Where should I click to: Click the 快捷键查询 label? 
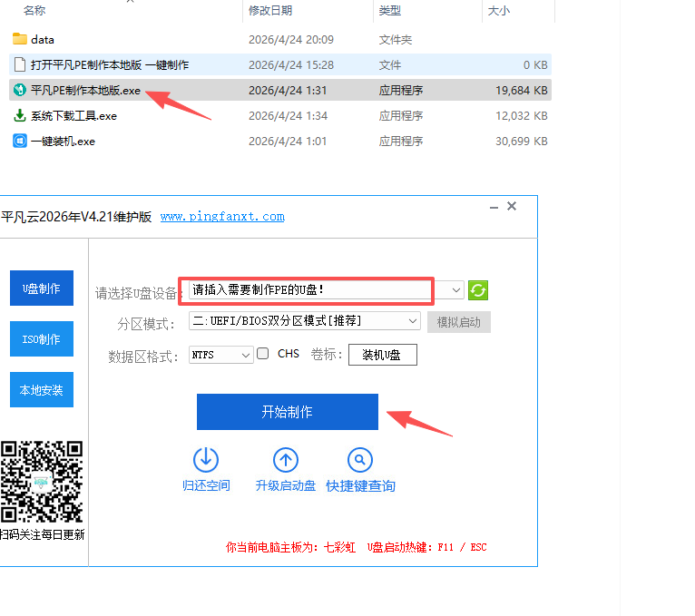360,485
